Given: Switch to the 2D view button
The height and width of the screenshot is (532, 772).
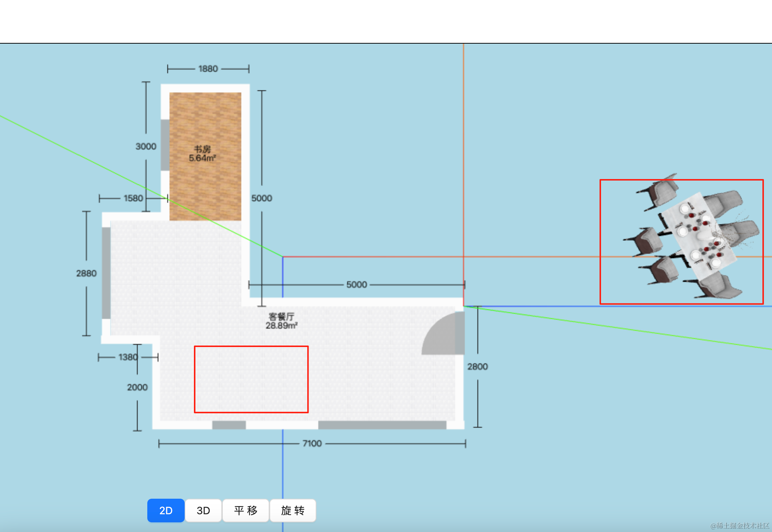Looking at the screenshot, I should pyautogui.click(x=166, y=511).
